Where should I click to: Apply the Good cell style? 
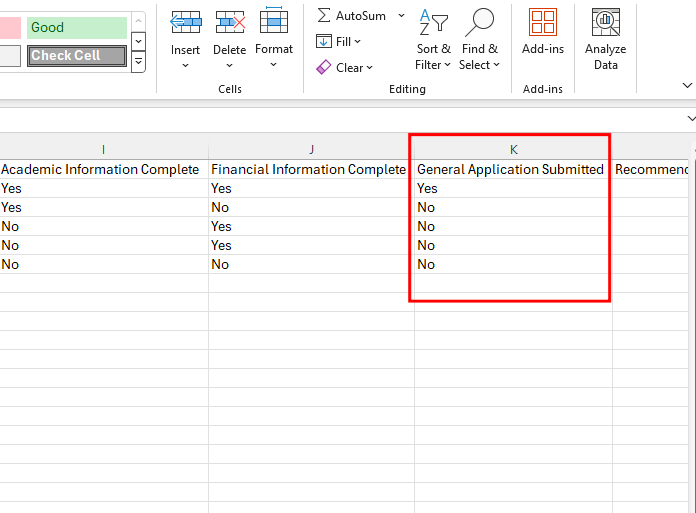(77, 28)
